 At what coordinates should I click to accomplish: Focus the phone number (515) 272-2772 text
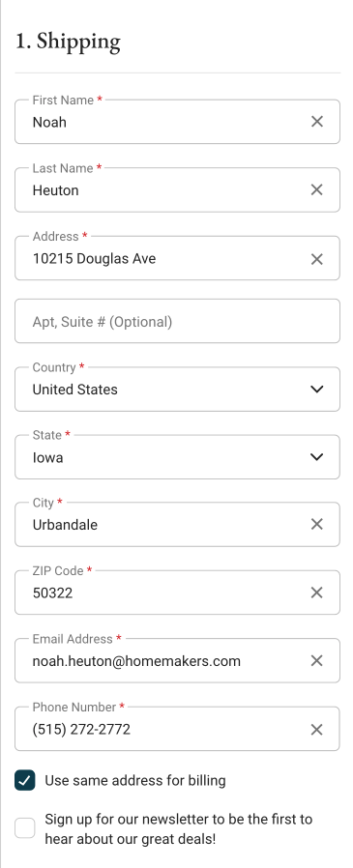[x=81, y=729]
